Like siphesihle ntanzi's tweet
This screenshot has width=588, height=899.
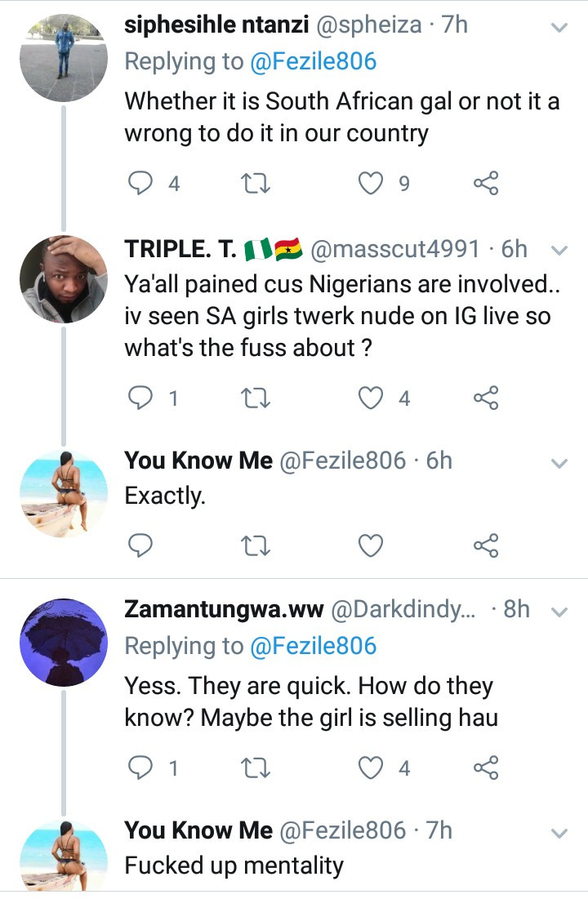(x=372, y=185)
